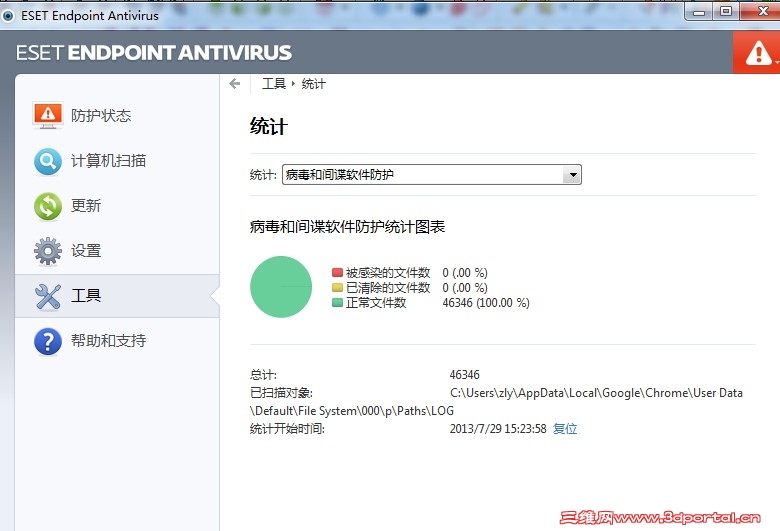This screenshot has width=780, height=531.
Task: Click 统计 in the breadcrumb
Action: (314, 84)
